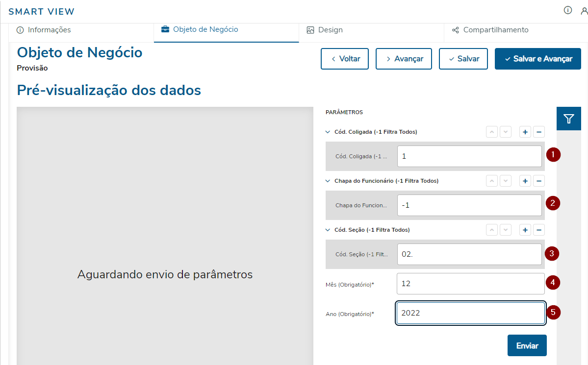
Task: Remove a Cód. Coligada value with minus
Action: pyautogui.click(x=538, y=132)
